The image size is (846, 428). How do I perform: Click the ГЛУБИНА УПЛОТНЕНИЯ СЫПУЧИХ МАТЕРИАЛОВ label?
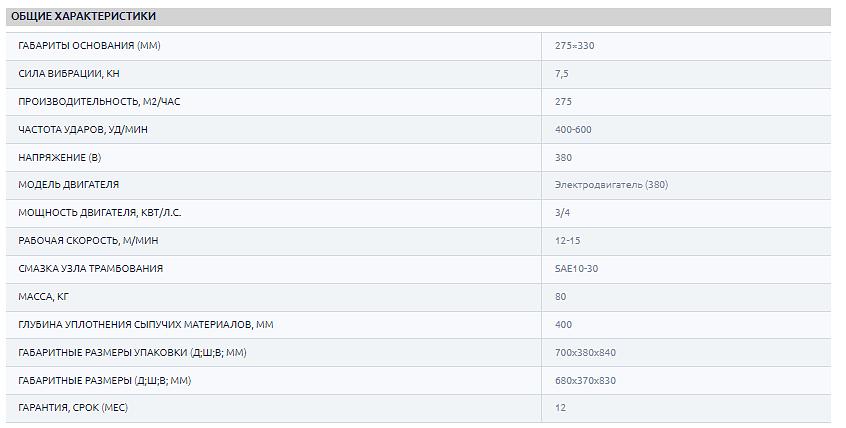tap(146, 325)
